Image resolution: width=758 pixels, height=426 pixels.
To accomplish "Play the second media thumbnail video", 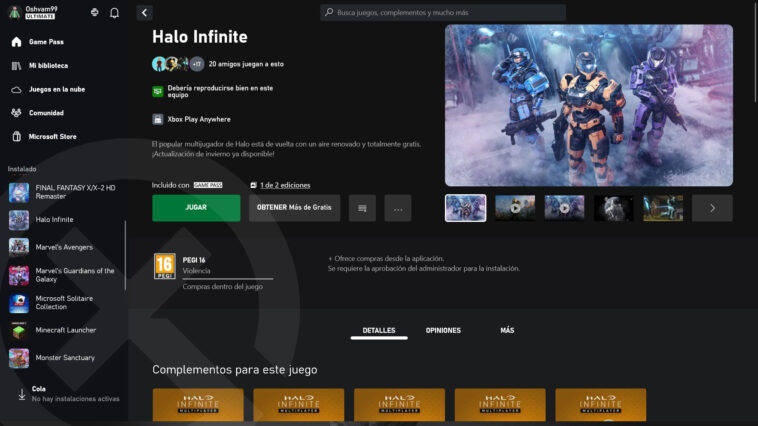I will [x=515, y=208].
